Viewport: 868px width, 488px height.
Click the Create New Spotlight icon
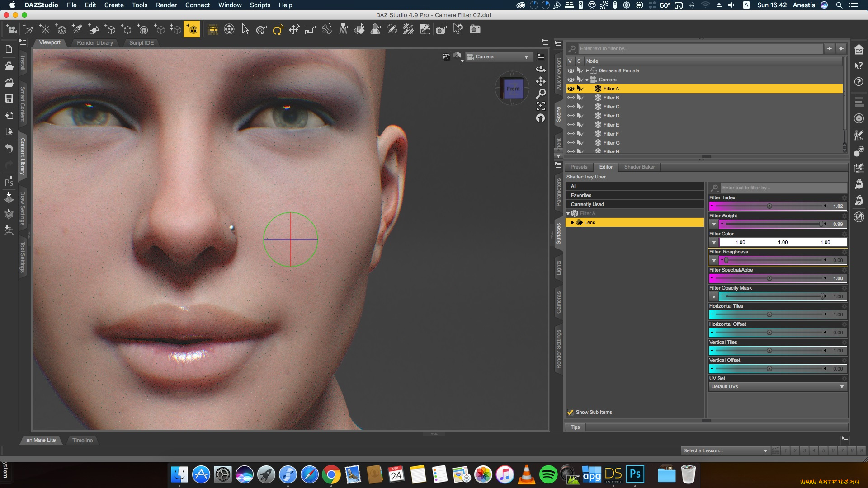(x=77, y=30)
